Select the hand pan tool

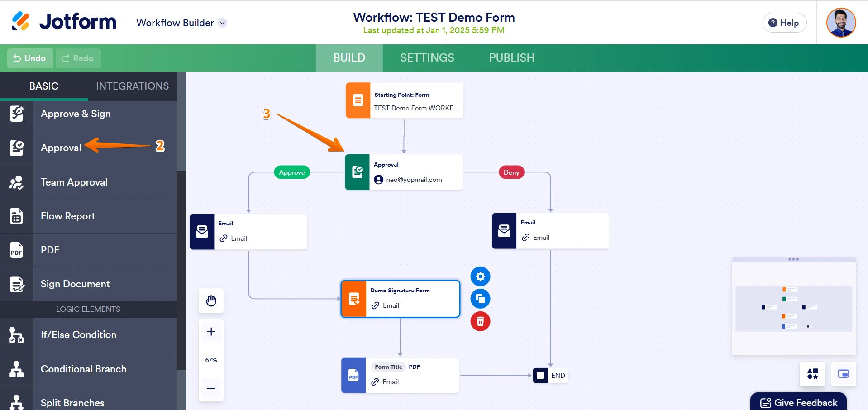(211, 301)
